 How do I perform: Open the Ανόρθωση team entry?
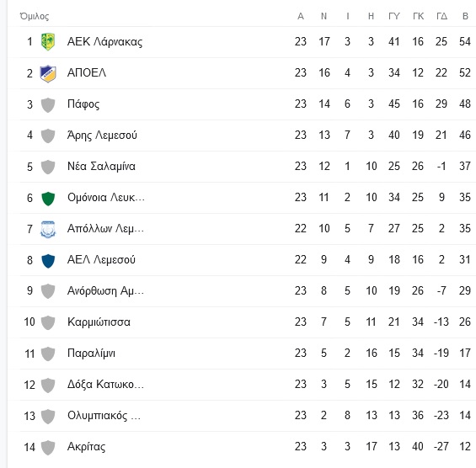point(105,291)
